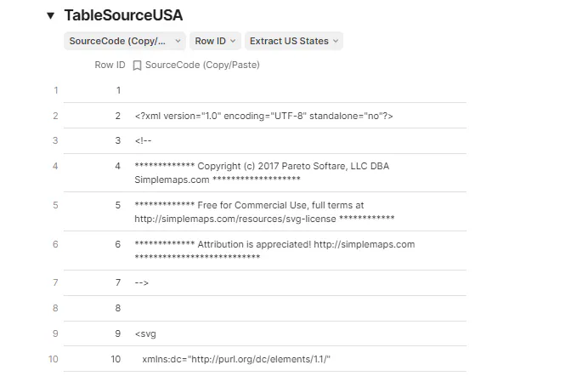Select row number 4 on left margin
588x376 pixels.
[56, 165]
